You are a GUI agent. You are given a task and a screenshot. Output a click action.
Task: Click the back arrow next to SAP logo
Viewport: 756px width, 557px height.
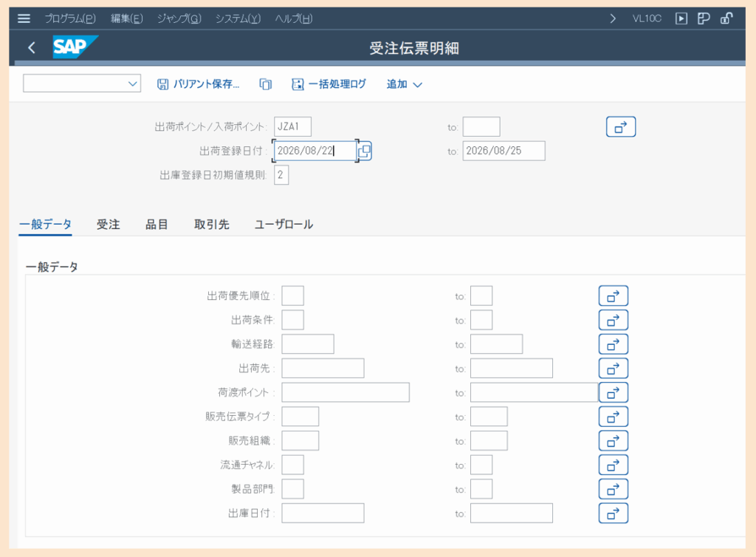click(x=32, y=47)
